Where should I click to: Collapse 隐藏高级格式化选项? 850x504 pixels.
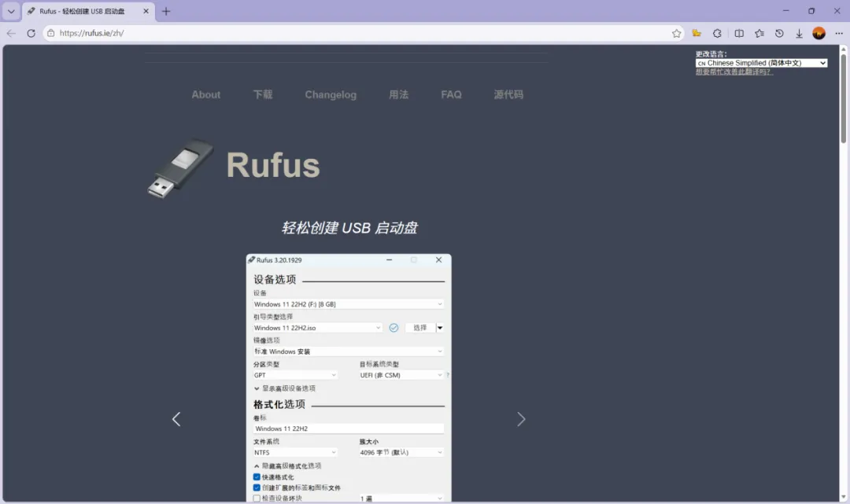287,465
